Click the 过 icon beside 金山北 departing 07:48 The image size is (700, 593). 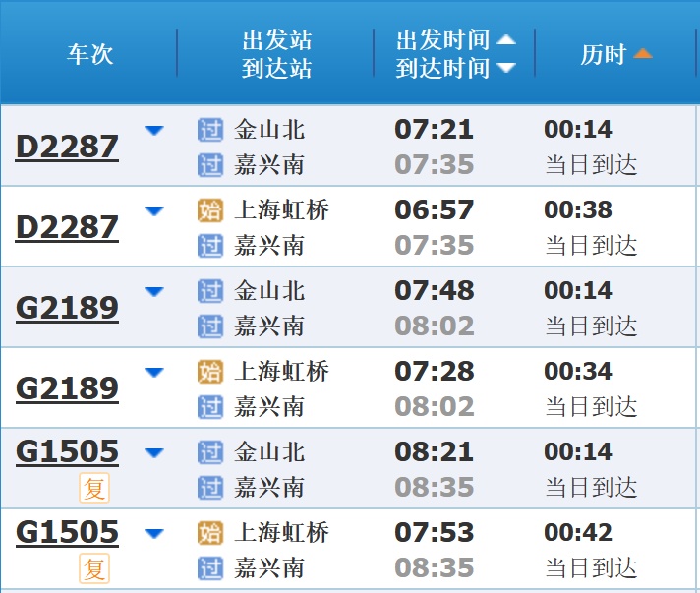tap(210, 291)
